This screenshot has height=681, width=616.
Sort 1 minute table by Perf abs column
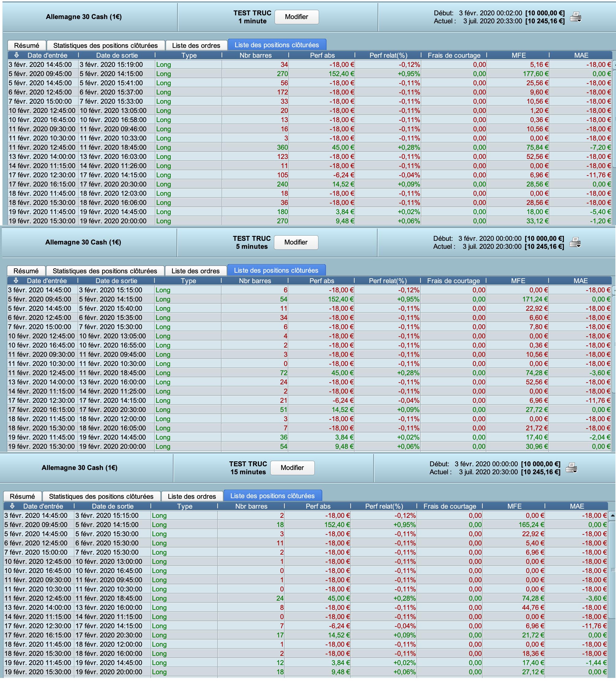322,55
